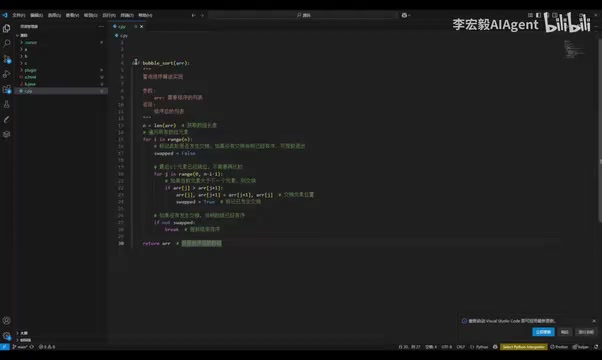Open the File menu
602x360 pixels.
click(x=18, y=15)
